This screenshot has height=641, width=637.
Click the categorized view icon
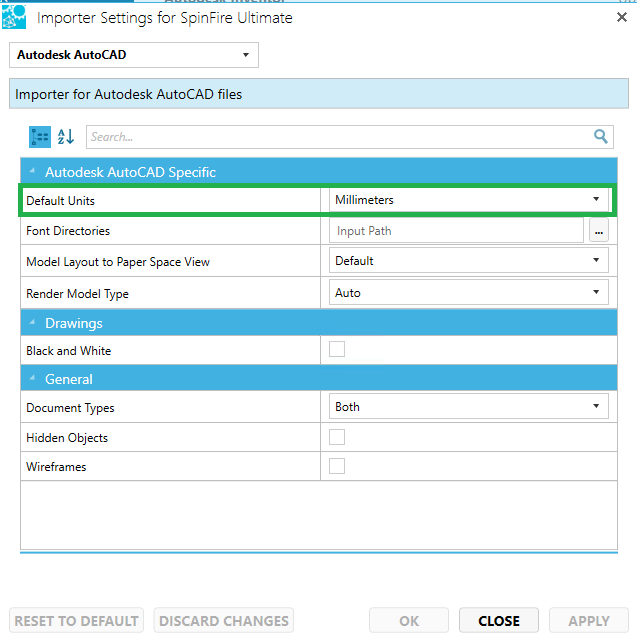[40, 136]
